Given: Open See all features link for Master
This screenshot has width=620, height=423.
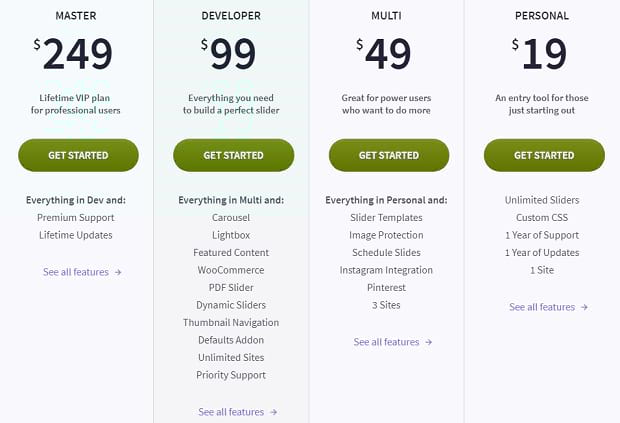Looking at the screenshot, I should [82, 272].
